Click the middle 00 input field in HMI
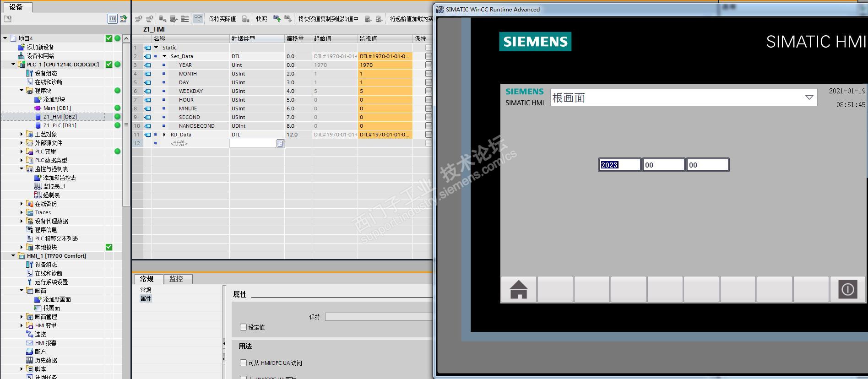The width and height of the screenshot is (868, 379). click(x=663, y=165)
